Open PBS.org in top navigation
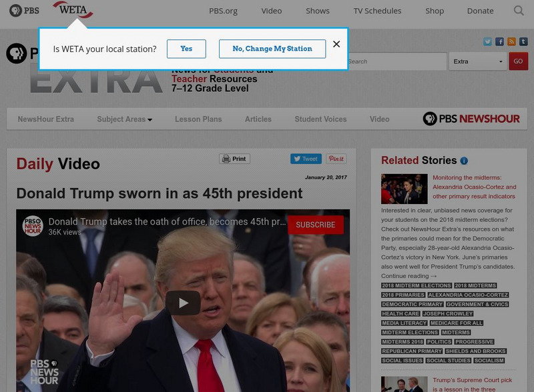Screen dimensions: 534x392 [223, 11]
